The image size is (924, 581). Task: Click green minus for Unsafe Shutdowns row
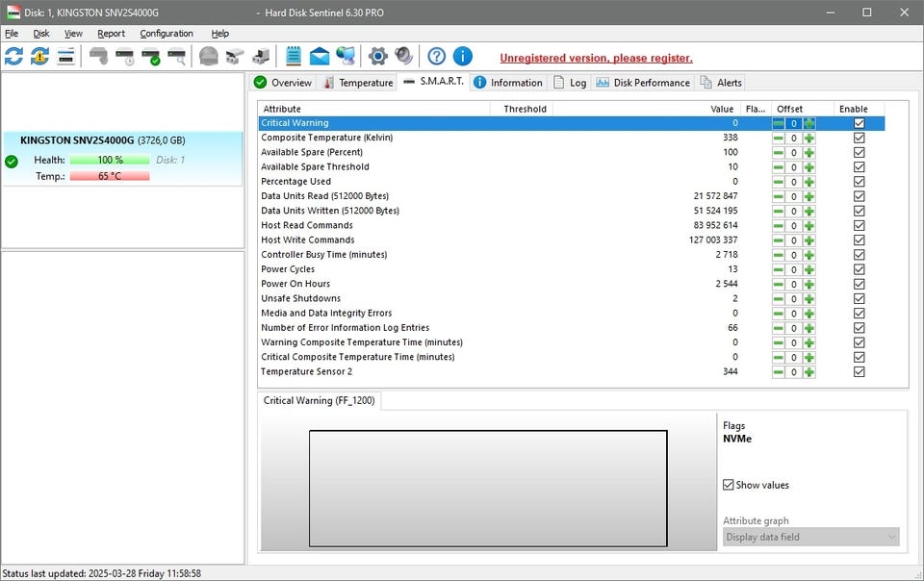(779, 299)
